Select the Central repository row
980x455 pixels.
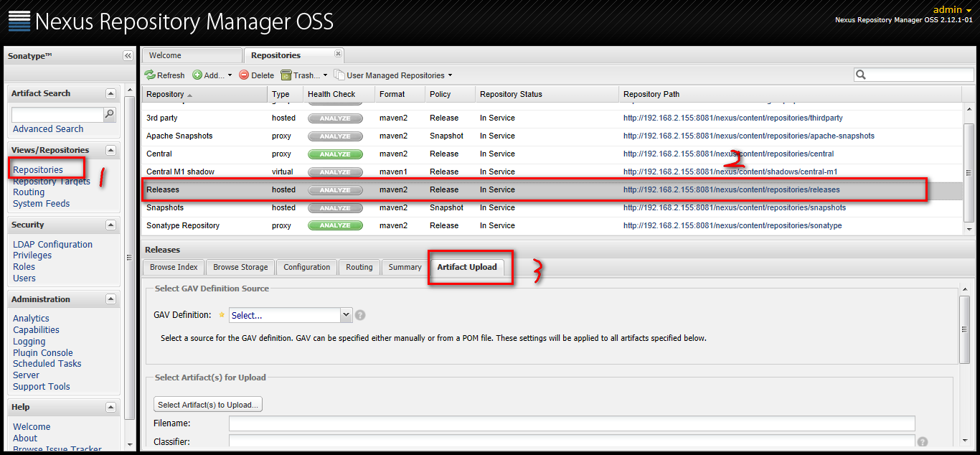click(x=552, y=154)
